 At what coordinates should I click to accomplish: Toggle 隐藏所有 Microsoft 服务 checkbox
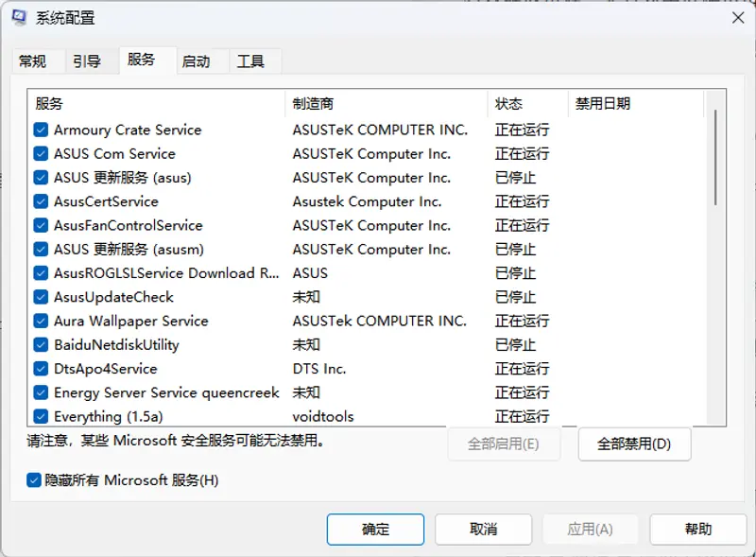point(34,480)
